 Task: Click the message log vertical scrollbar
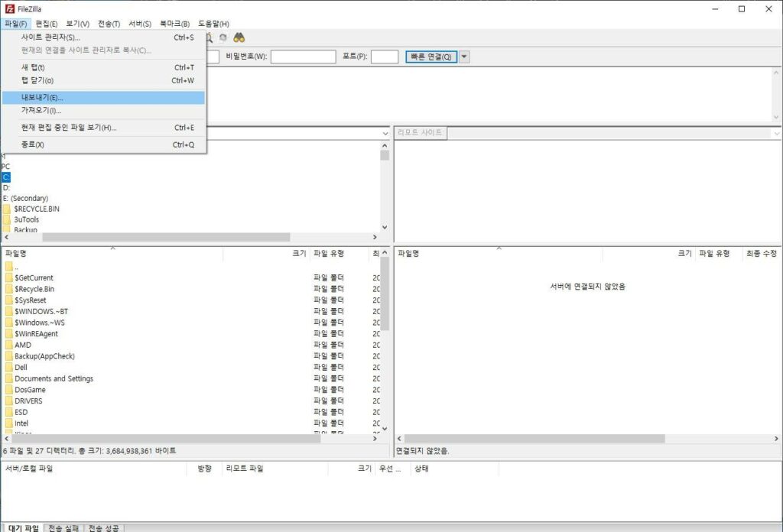[776, 95]
